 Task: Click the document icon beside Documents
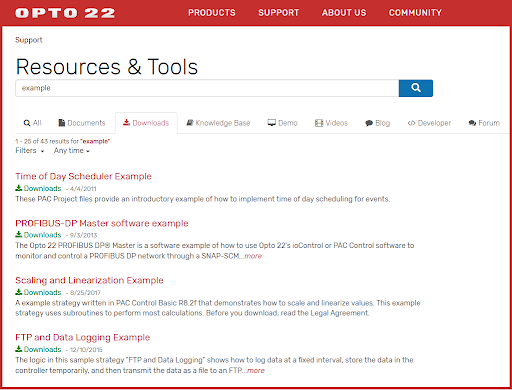pyautogui.click(x=62, y=123)
